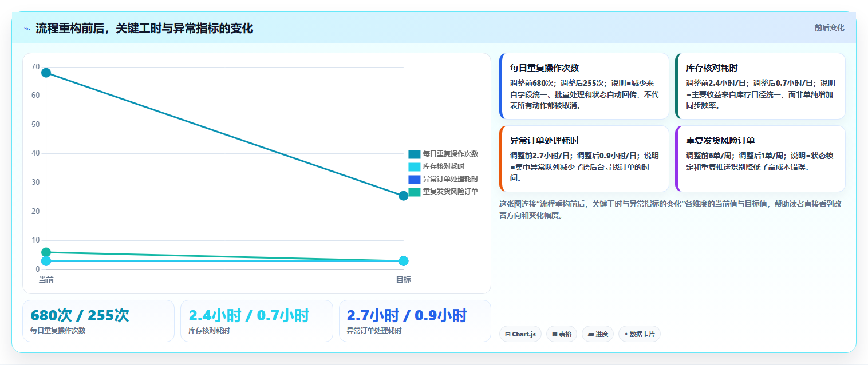Click the chart title 流程重构前后 heading
The width and height of the screenshot is (868, 365).
tap(144, 29)
